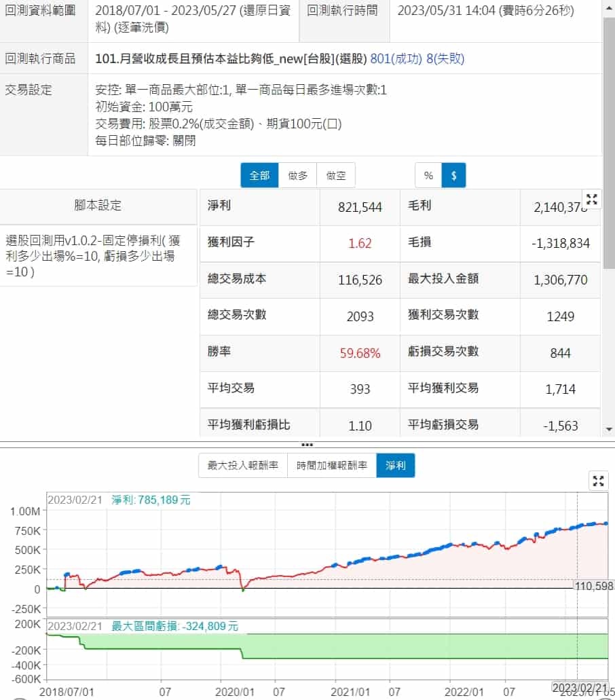Expand the net profit chart to fullscreen

pyautogui.click(x=598, y=481)
